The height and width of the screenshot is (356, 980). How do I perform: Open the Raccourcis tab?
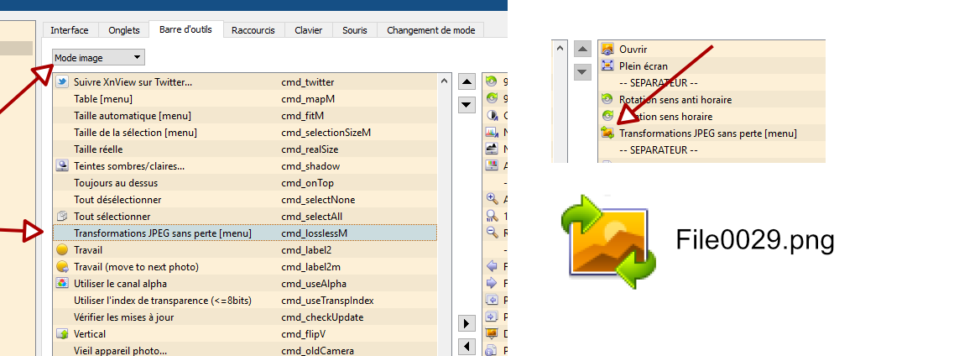(x=253, y=30)
